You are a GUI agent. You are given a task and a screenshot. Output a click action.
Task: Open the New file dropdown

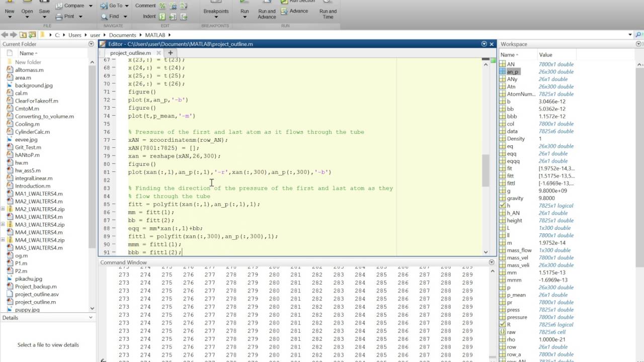pos(10,18)
